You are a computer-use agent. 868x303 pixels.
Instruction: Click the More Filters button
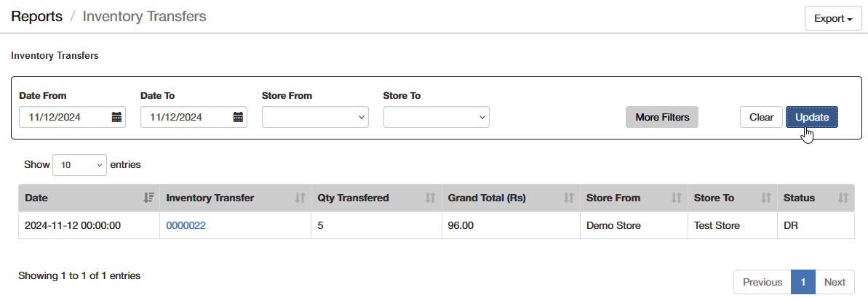pyautogui.click(x=662, y=117)
